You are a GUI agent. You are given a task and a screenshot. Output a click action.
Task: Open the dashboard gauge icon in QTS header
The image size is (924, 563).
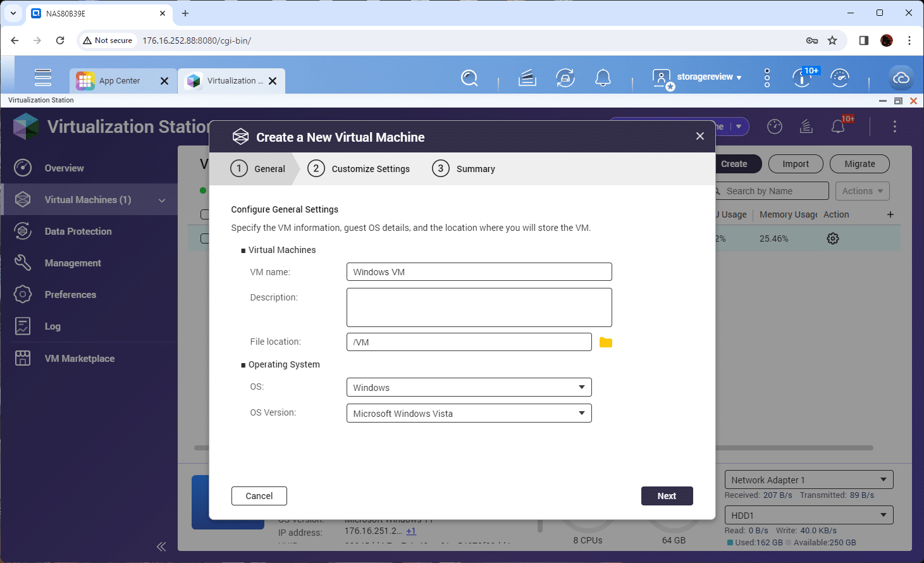pyautogui.click(x=840, y=78)
